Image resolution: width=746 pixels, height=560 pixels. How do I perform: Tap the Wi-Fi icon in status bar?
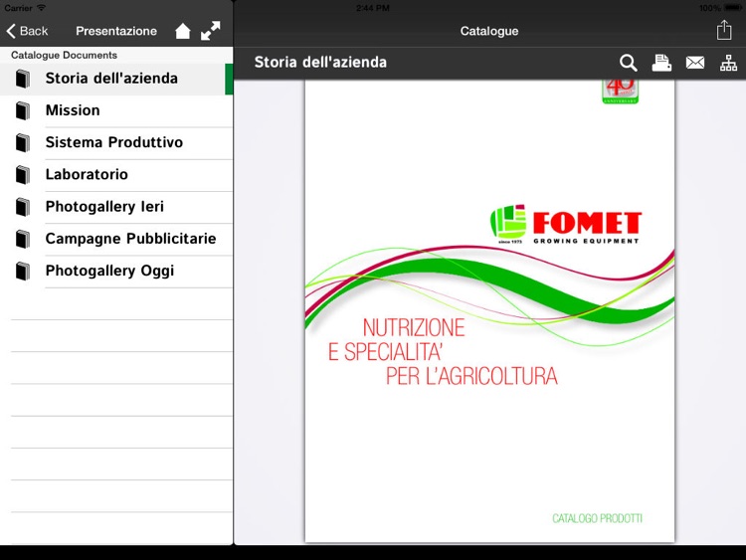(x=42, y=8)
